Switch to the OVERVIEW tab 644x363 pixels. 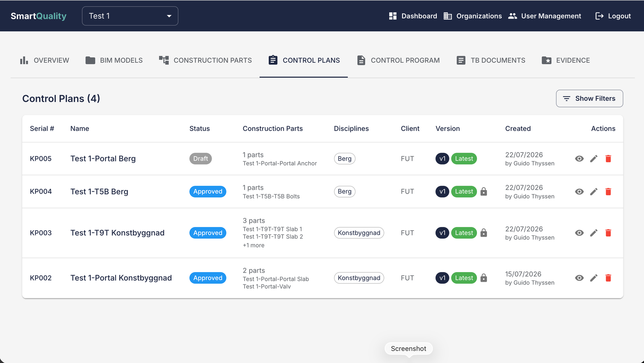45,60
